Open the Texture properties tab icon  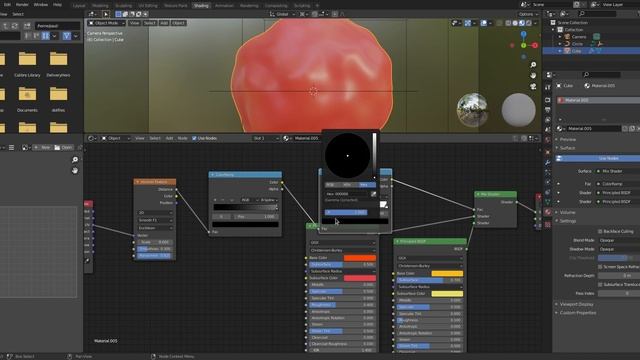548,224
